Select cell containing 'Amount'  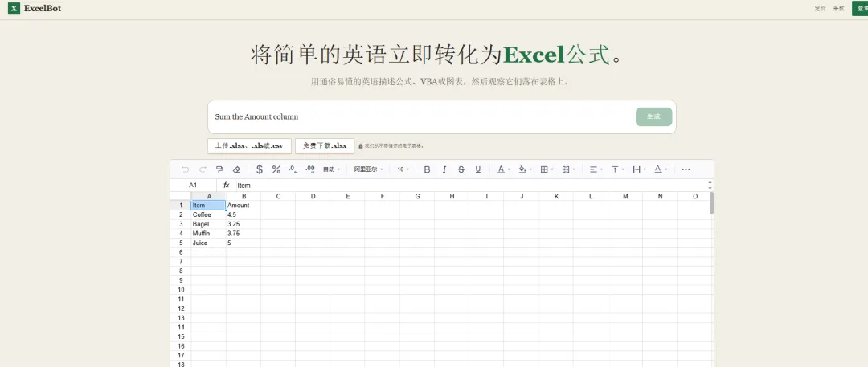[244, 206]
